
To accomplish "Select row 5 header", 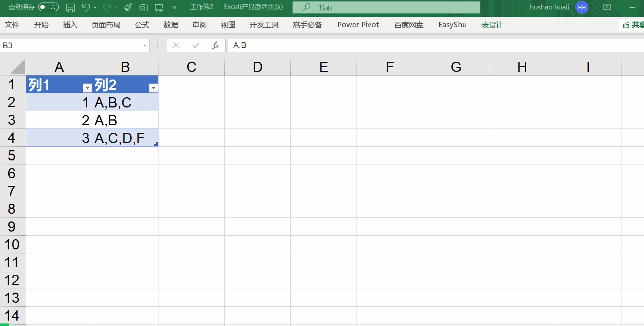I will click(13, 155).
